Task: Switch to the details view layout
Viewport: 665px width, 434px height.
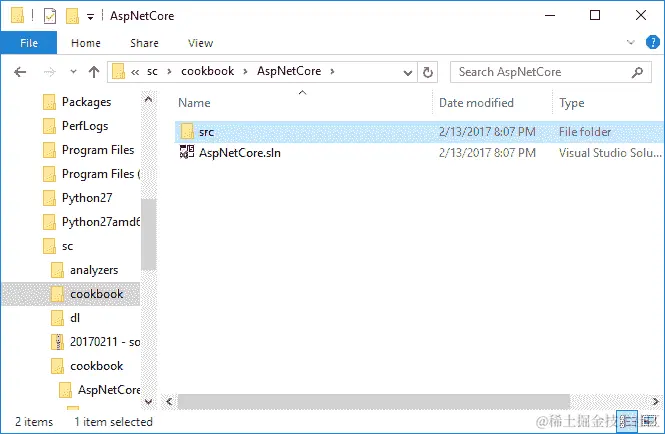Action: [626, 422]
